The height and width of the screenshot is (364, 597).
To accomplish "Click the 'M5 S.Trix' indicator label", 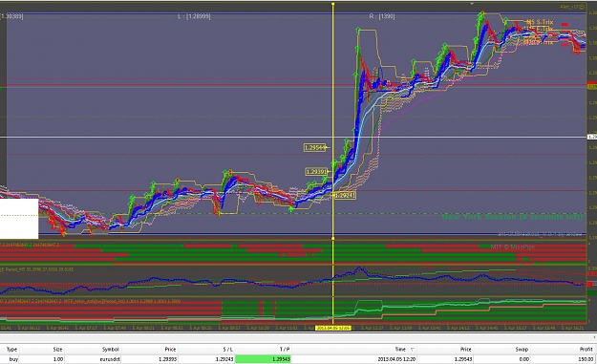I will [540, 22].
